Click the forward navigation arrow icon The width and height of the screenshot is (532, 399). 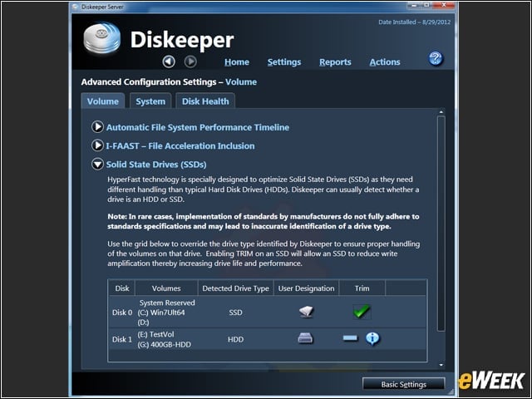coord(190,62)
